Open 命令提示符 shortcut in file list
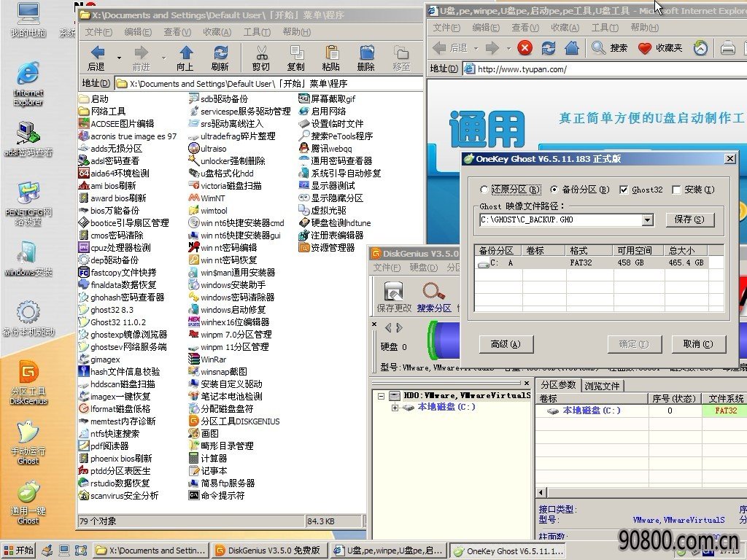Viewport: 747px width, 560px height. pyautogui.click(x=217, y=496)
